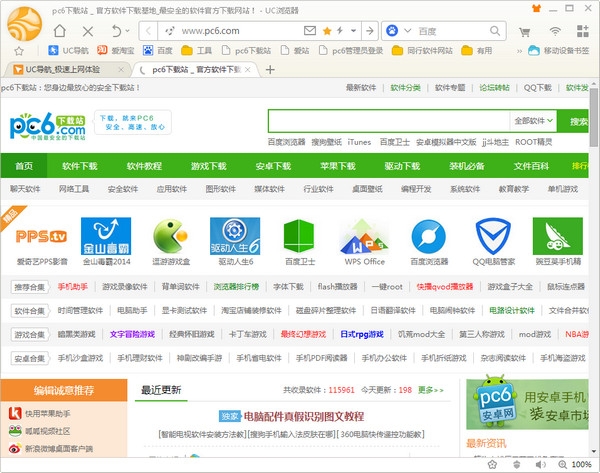Image resolution: width=600 pixels, height=473 pixels.
Task: Open the 安全软件 category link
Action: click(123, 189)
